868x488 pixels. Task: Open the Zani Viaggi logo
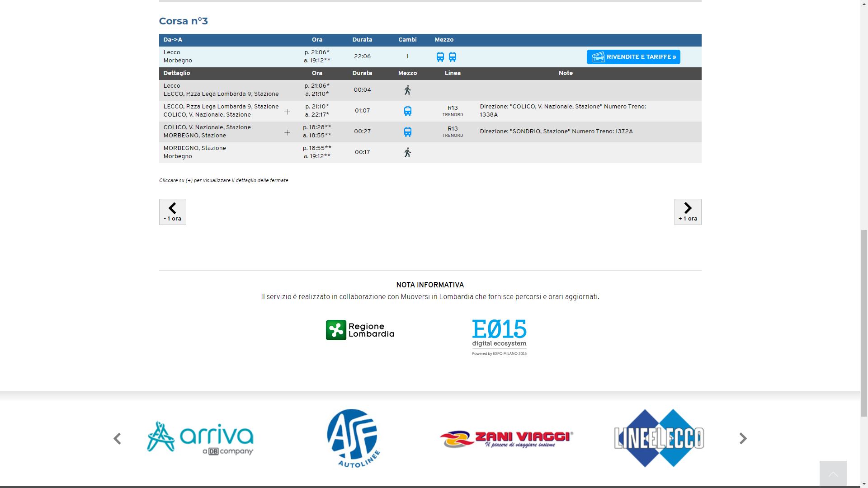click(x=506, y=438)
